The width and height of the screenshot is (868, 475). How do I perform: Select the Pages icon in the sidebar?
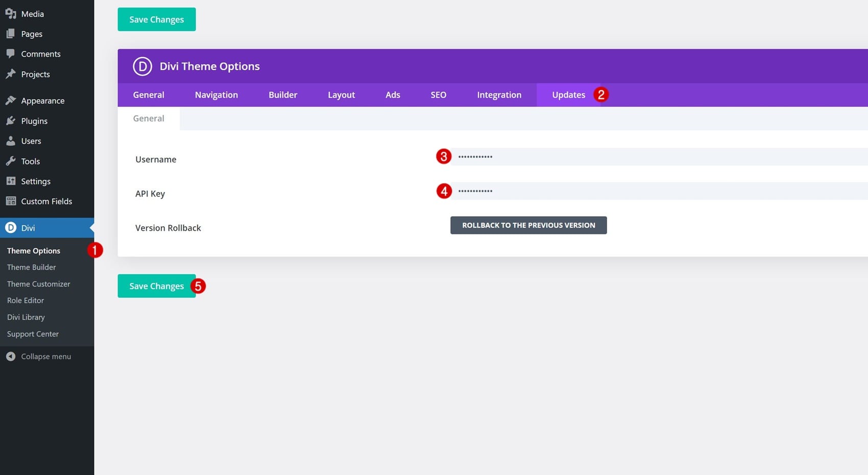tap(11, 34)
